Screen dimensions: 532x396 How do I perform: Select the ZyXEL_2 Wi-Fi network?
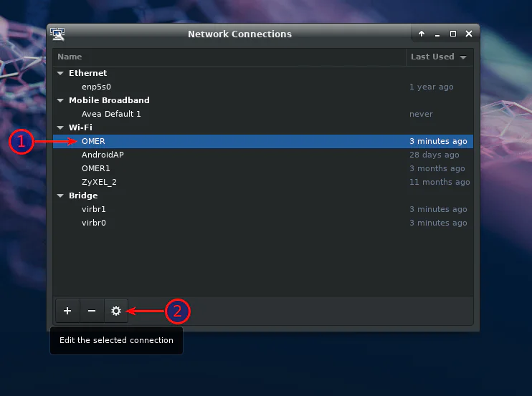[99, 182]
